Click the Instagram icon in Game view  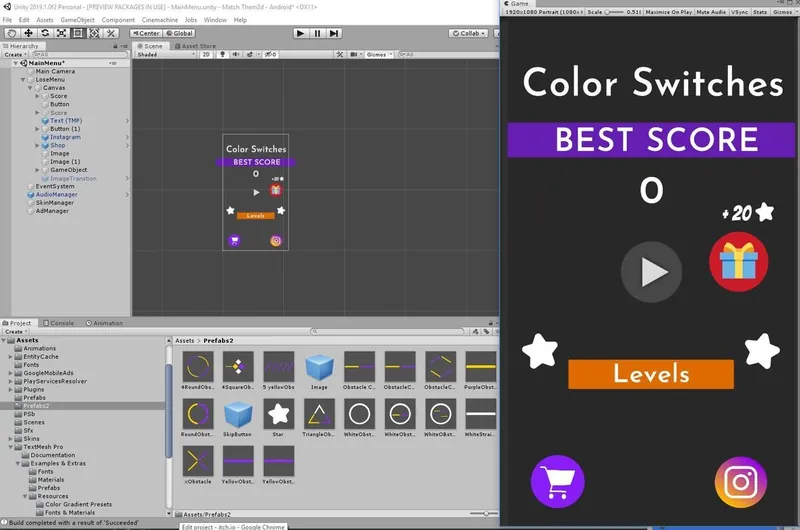(741, 482)
